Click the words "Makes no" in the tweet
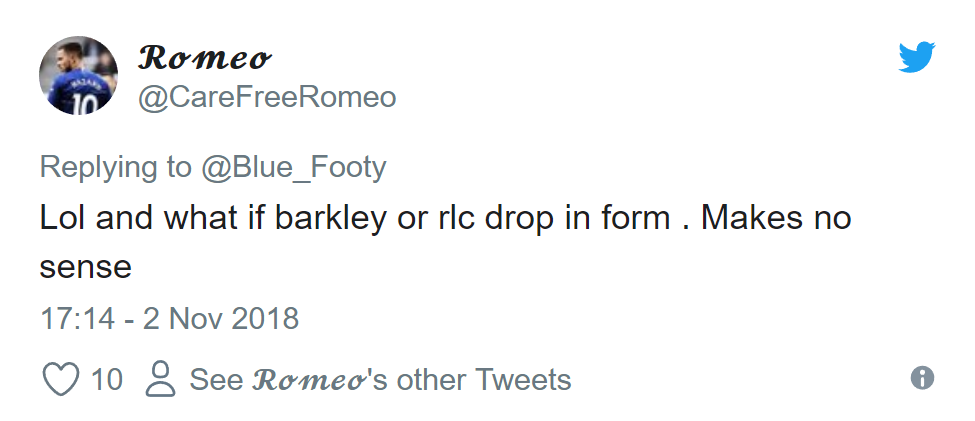 (775, 217)
